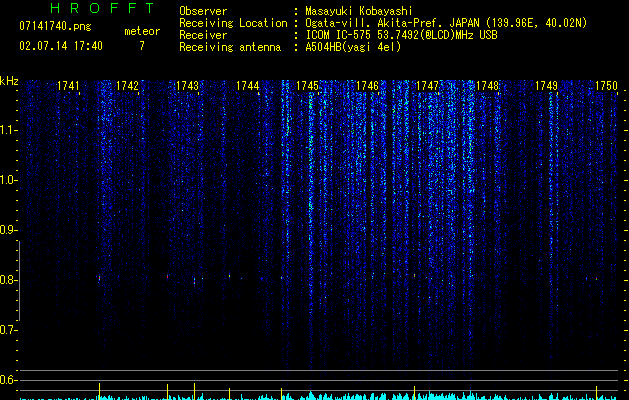Click the Receiving antenna field label
This screenshot has width=629, height=400.
[x=230, y=47]
